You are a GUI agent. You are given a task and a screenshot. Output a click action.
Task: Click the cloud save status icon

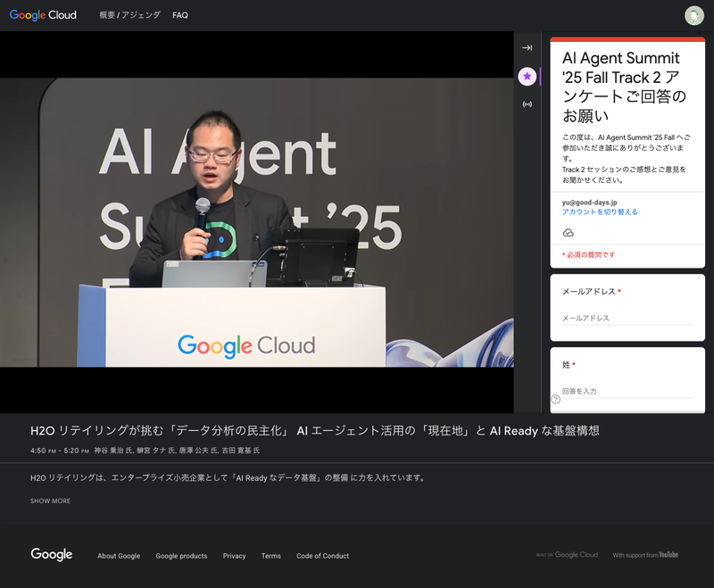(x=568, y=233)
